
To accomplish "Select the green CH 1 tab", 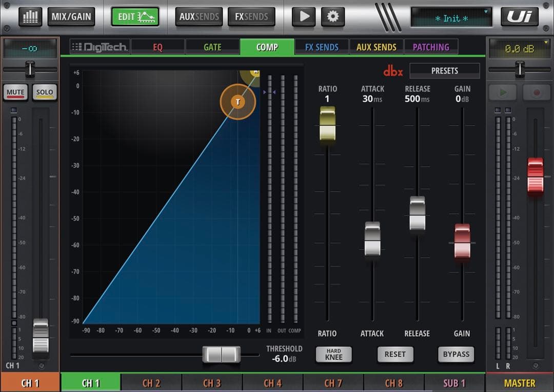I will 91,383.
